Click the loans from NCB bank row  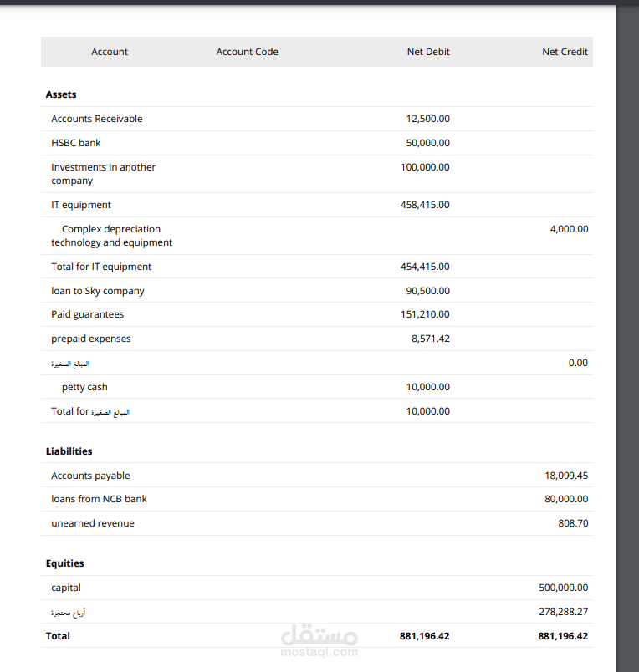pos(99,499)
